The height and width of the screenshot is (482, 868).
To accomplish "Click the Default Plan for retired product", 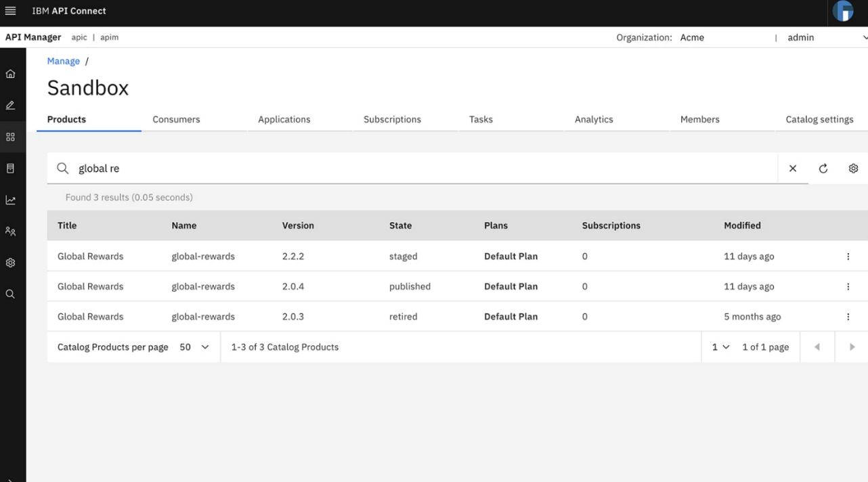I will (x=511, y=316).
